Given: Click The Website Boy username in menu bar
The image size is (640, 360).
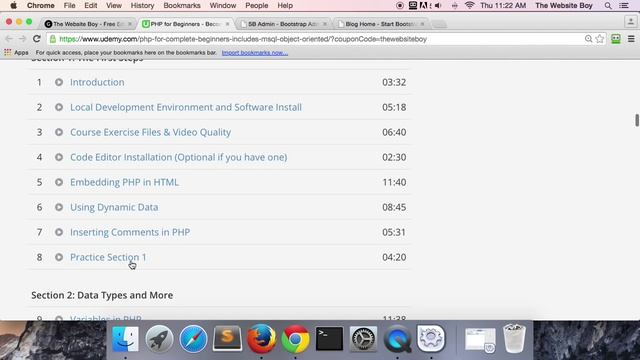Looking at the screenshot, I should (x=564, y=6).
